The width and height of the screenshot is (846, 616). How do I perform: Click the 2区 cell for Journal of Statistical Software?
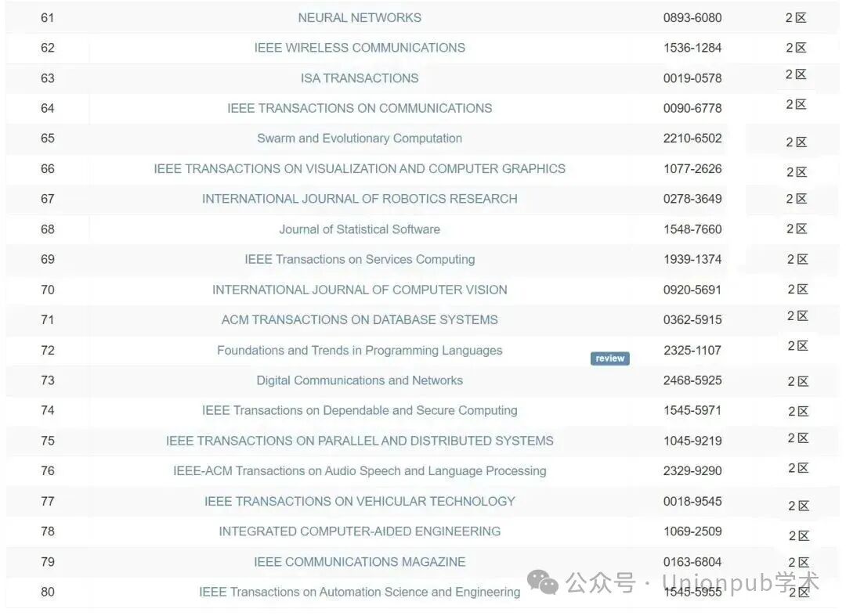coord(797,229)
